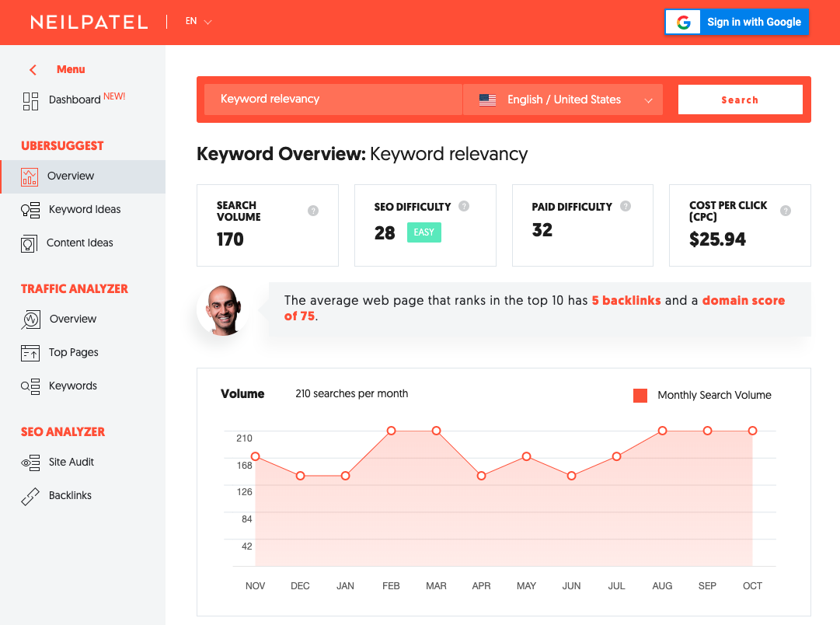Click the Keyword relevancy search field

tap(333, 100)
